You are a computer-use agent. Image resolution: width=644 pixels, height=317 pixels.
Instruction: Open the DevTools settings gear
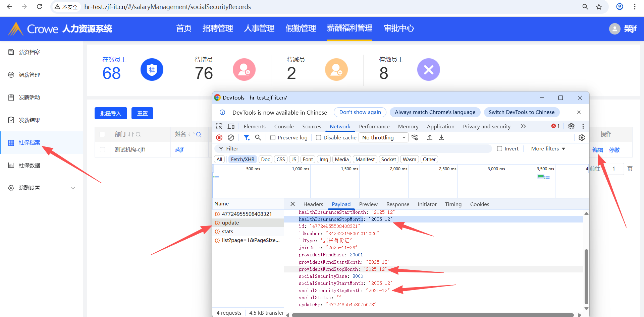(x=571, y=126)
